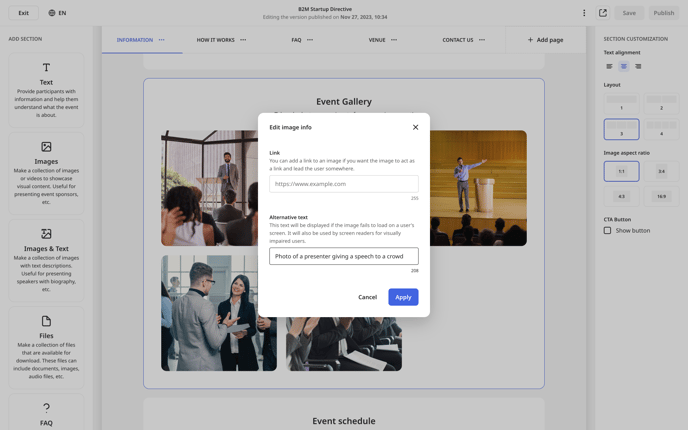Select the Venue page tab

(x=377, y=40)
